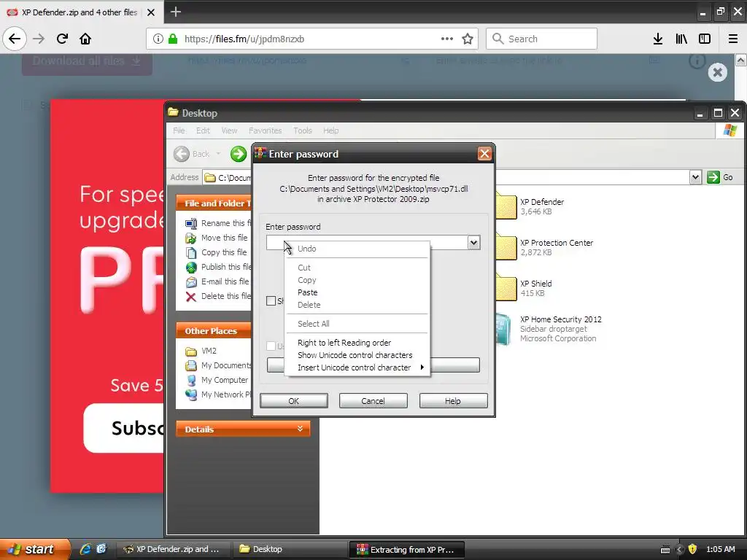Open Tools menu in Desktop window
Screen dimensions: 747x560
click(x=303, y=131)
